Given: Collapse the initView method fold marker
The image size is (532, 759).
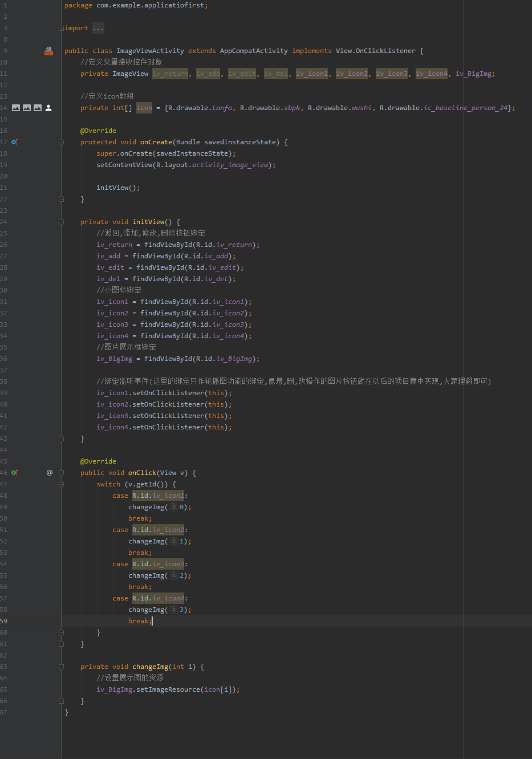Looking at the screenshot, I should coord(61,222).
